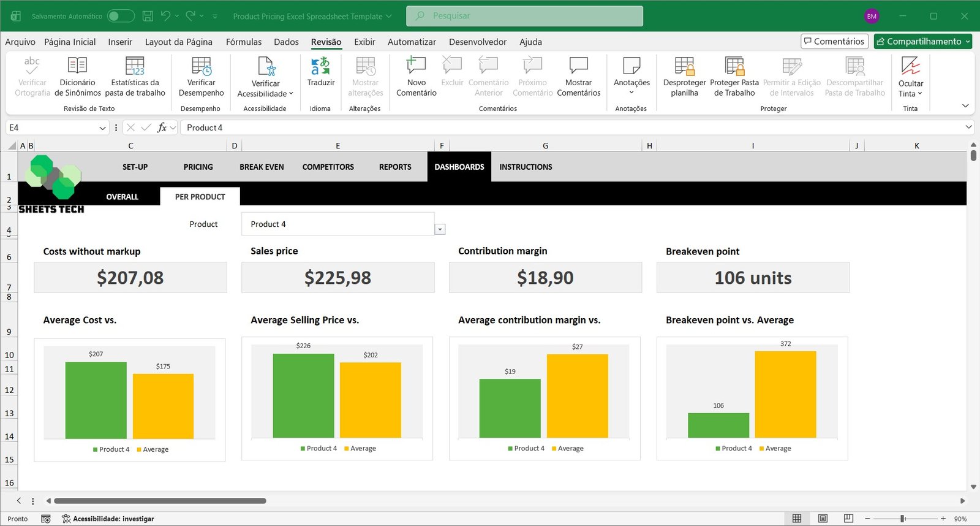Open the PRICING navigation link

coord(198,167)
